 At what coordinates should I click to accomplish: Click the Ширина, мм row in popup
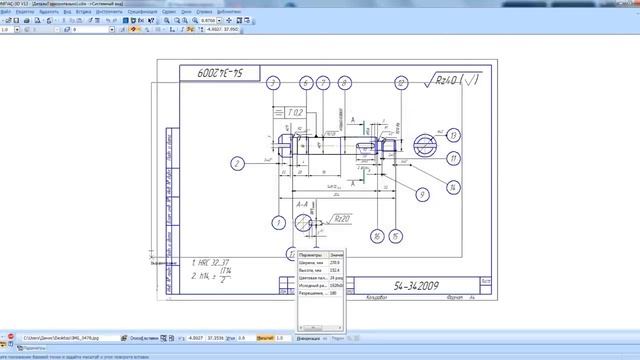[320, 262]
